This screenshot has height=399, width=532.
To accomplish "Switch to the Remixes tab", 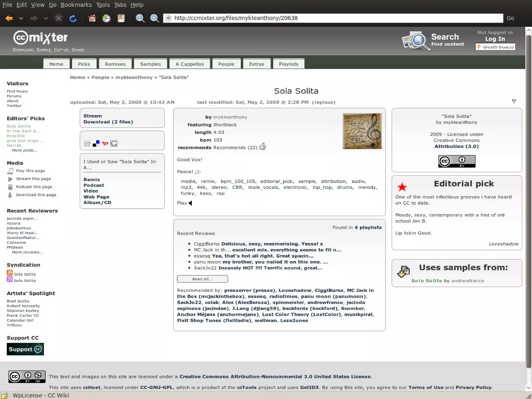I will [115, 64].
